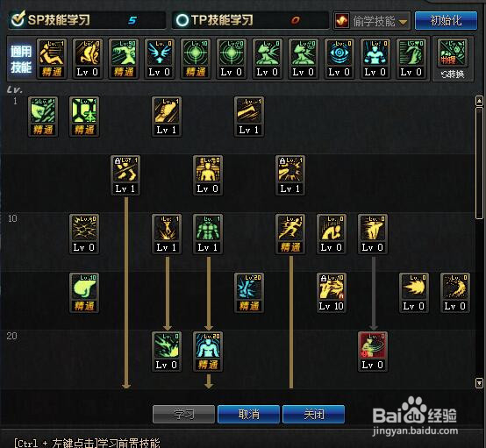Open the 偷学技能 dropdown
The width and height of the screenshot is (486, 448).
coord(372,21)
